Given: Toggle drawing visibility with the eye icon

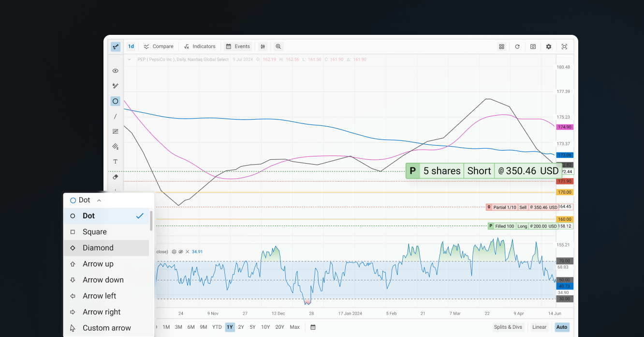Looking at the screenshot, I should pos(115,70).
